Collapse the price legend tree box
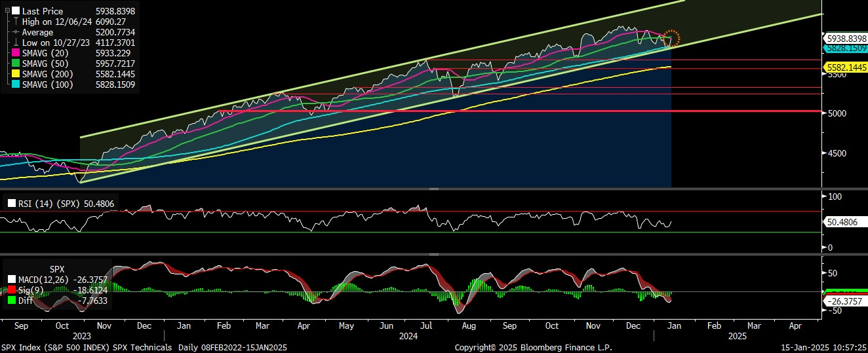 pos(7,11)
